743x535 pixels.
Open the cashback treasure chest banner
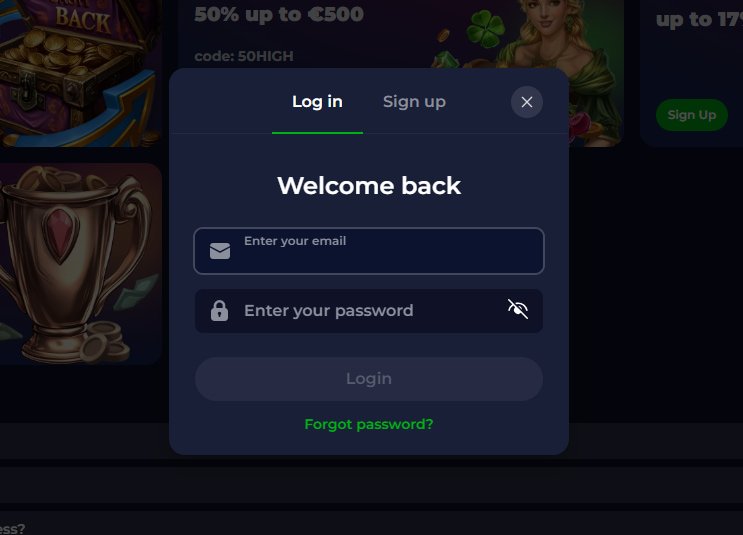pos(81,73)
